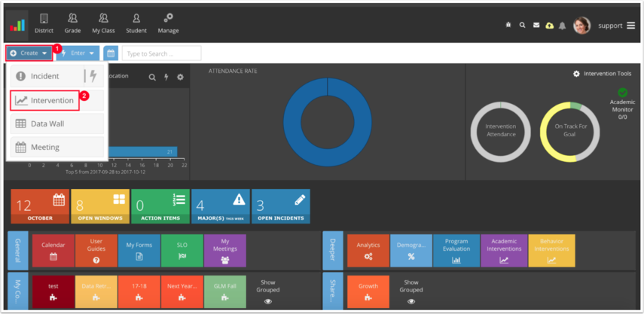Viewport: 644px width, 314px height.
Task: Open the Calendar tile
Action: point(53,251)
